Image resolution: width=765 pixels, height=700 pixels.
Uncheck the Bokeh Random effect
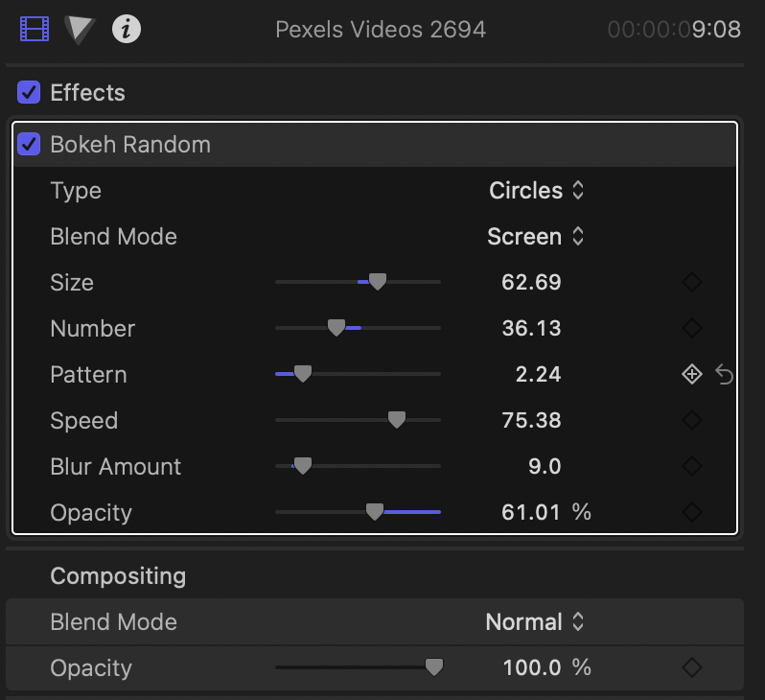pyautogui.click(x=29, y=145)
